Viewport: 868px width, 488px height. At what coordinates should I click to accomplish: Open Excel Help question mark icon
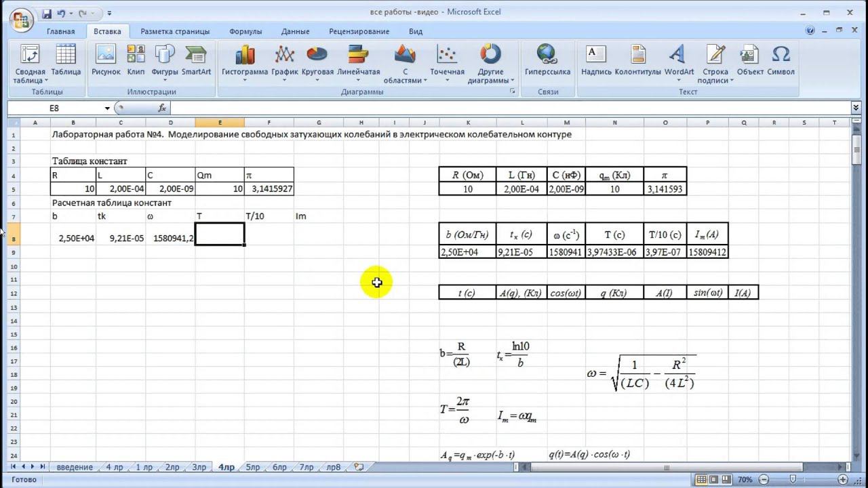(810, 30)
